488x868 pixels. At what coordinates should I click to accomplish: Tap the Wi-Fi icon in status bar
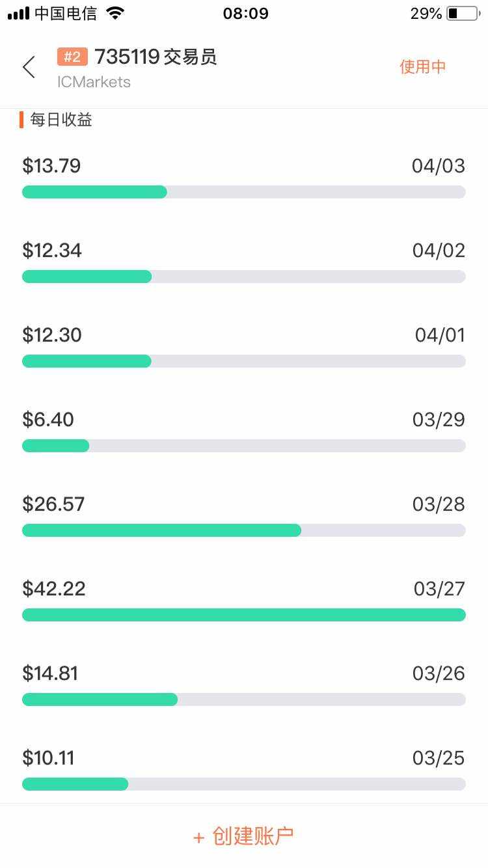point(115,14)
